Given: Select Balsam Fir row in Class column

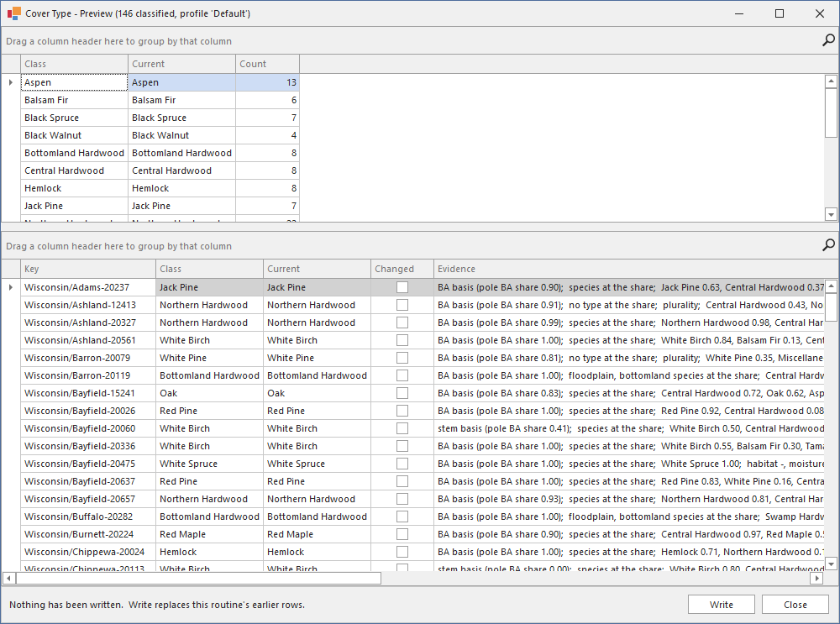Looking at the screenshot, I should point(75,100).
